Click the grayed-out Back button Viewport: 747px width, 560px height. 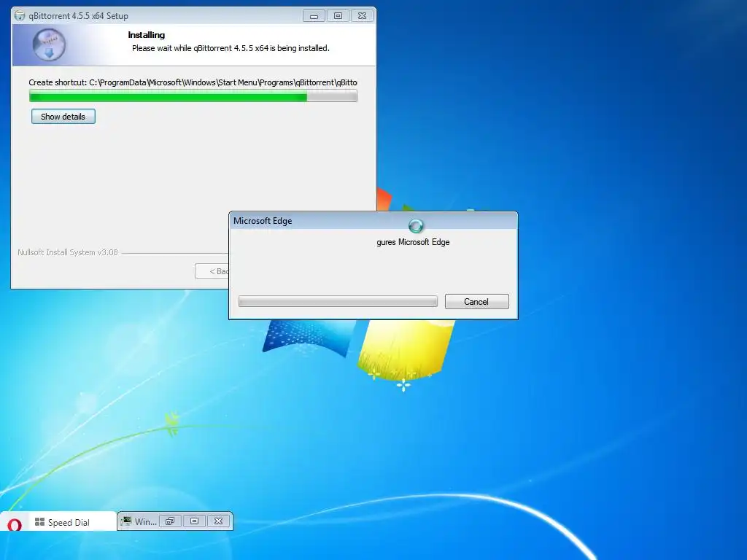(x=212, y=271)
